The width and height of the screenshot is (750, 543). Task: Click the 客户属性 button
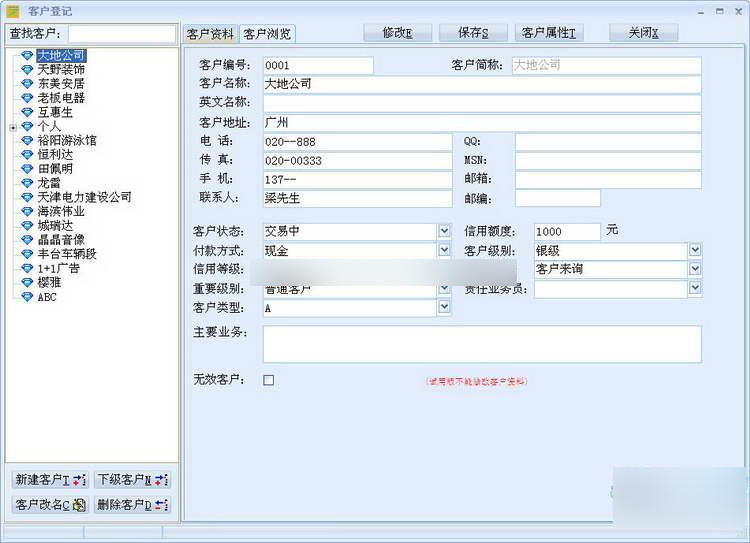coord(549,33)
